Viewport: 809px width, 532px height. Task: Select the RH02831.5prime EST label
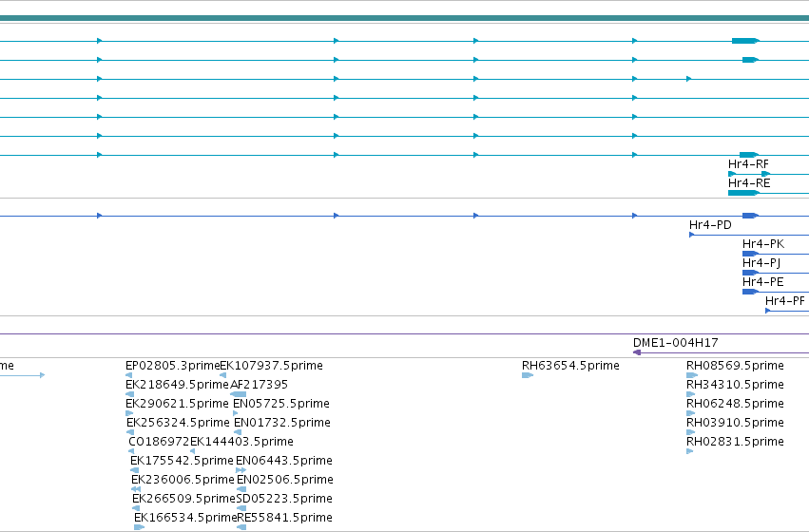pyautogui.click(x=735, y=443)
